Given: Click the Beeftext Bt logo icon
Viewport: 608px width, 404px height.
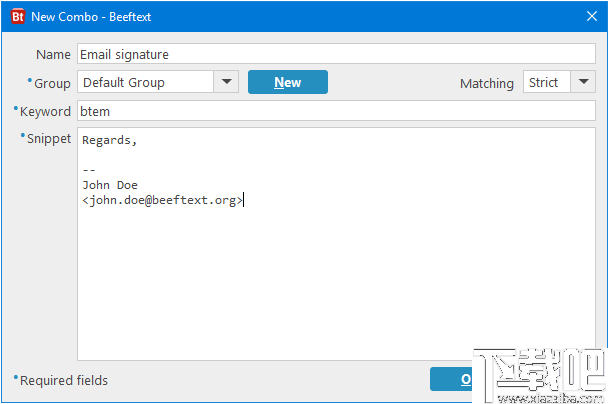Looking at the screenshot, I should point(17,17).
